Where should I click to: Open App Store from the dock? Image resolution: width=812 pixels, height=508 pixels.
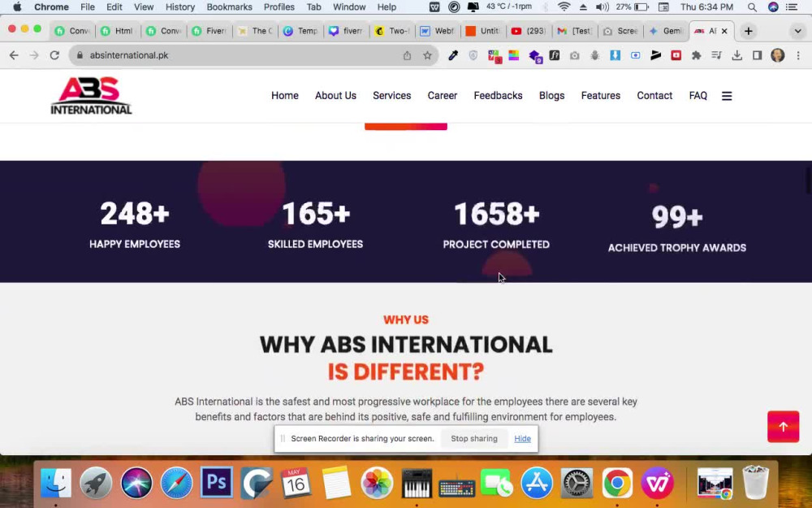[x=537, y=483]
